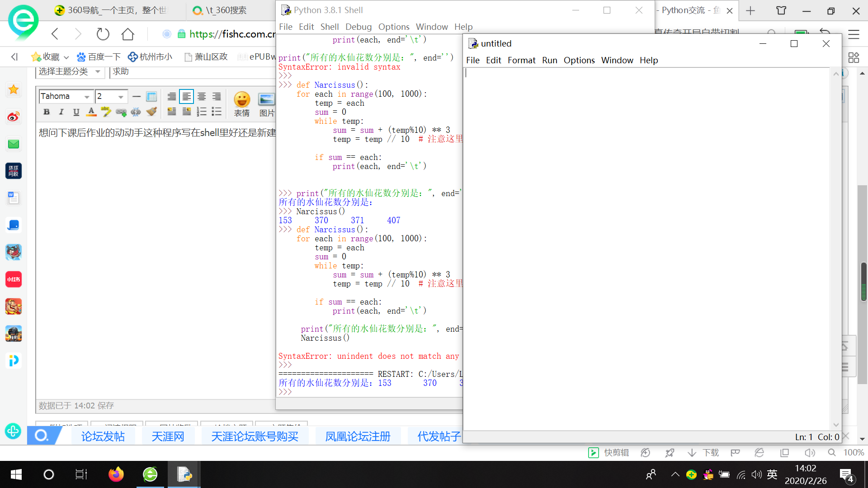Viewport: 868px width, 488px height.
Task: Go to browser home page icon
Action: (128, 34)
